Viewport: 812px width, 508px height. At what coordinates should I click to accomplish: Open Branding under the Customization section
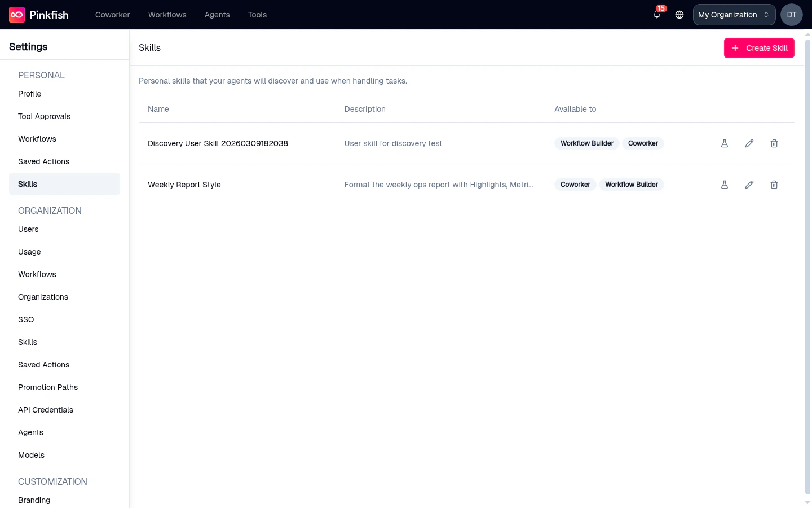(34, 500)
